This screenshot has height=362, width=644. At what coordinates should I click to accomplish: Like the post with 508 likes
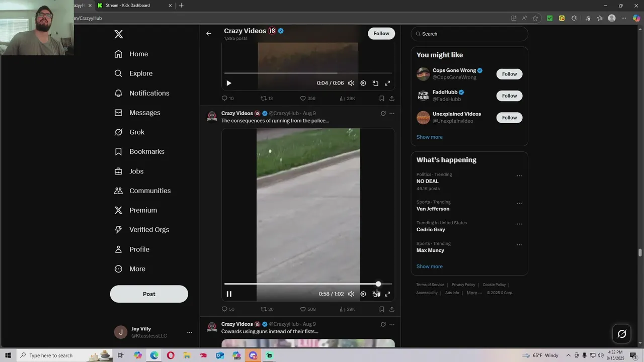pos(308,309)
